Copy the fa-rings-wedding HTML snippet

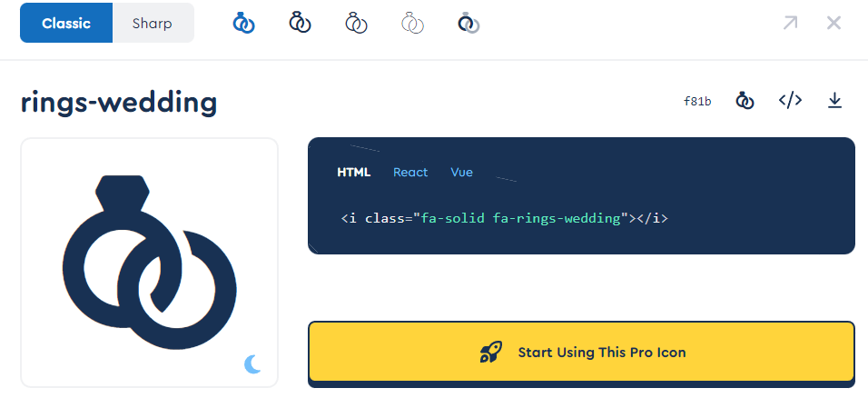click(504, 218)
